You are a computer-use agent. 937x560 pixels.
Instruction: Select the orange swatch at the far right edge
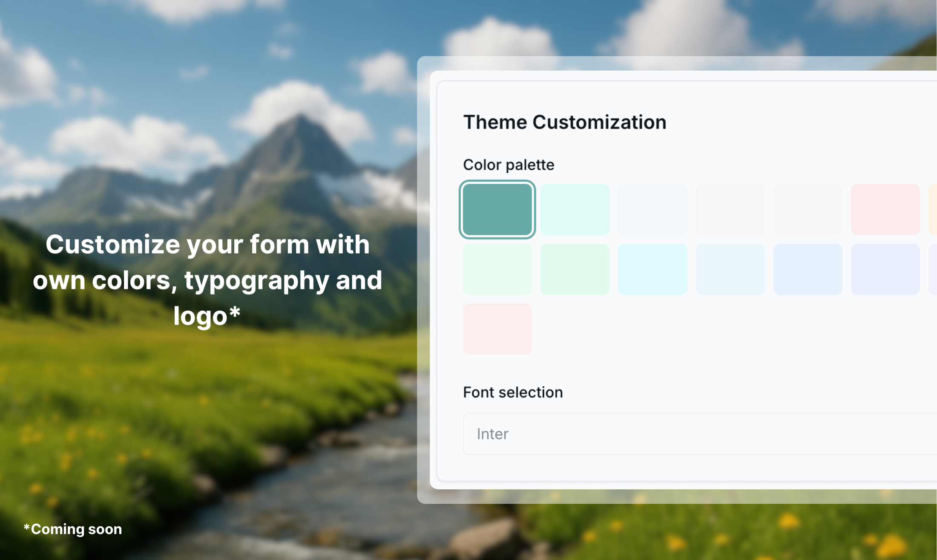[x=934, y=209]
